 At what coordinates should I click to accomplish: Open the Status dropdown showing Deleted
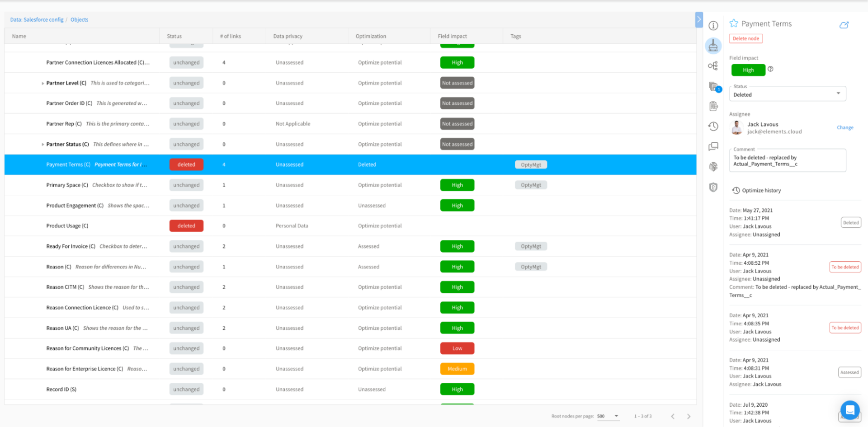click(787, 94)
